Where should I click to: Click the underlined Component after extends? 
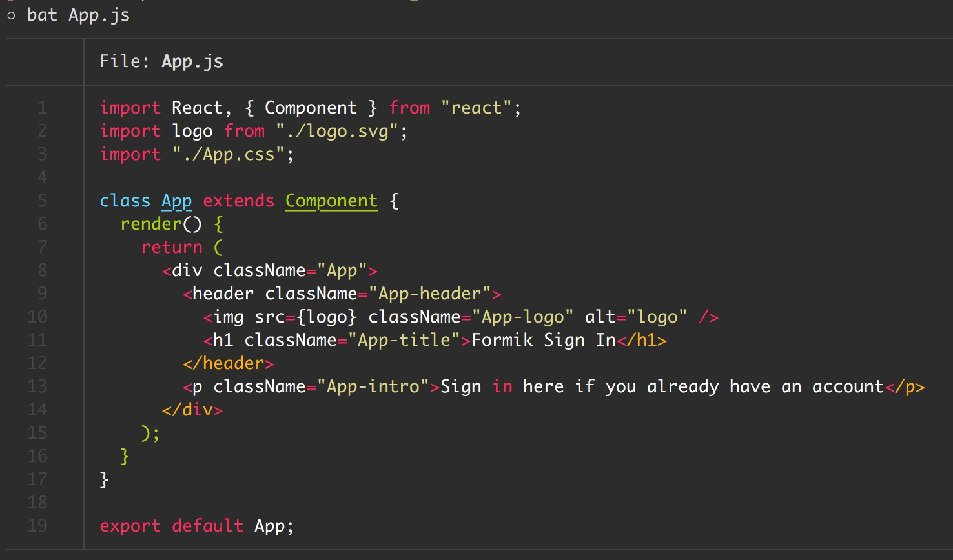tap(331, 201)
